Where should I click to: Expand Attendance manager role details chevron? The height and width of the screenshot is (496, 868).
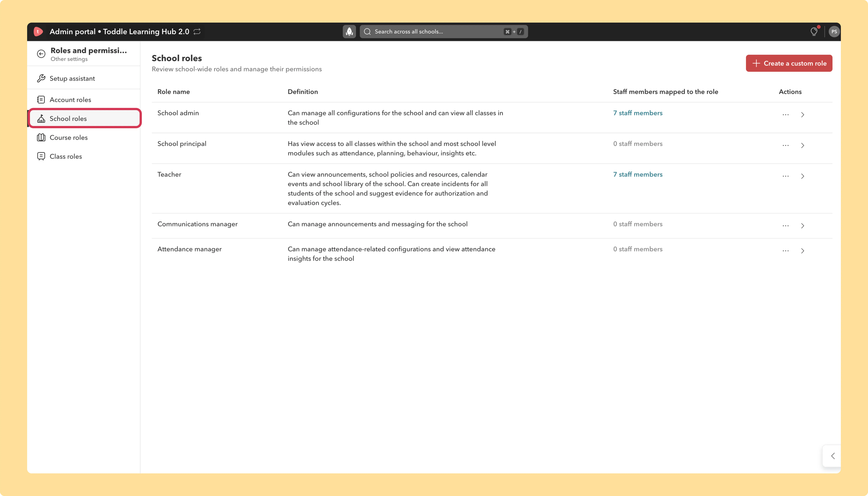click(803, 251)
